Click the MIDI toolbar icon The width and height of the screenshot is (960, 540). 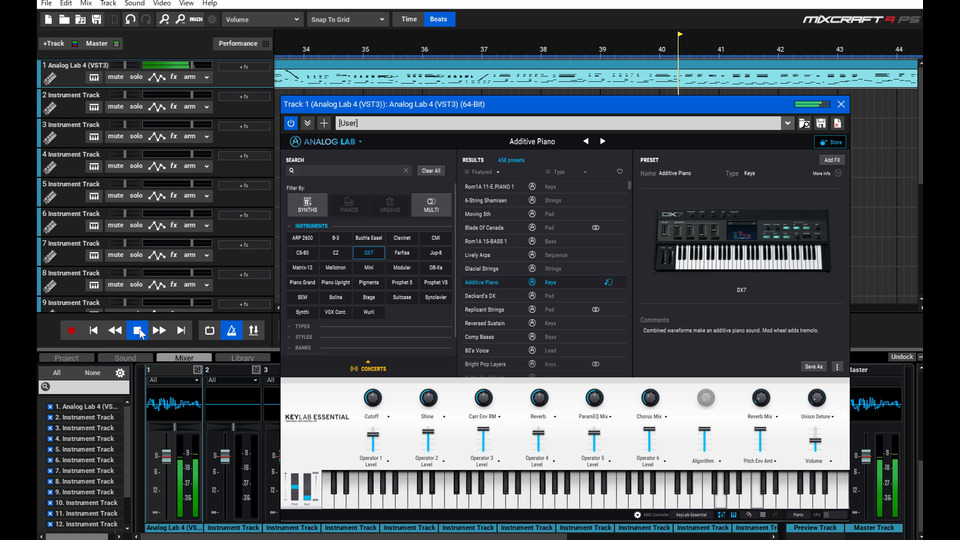(196, 20)
